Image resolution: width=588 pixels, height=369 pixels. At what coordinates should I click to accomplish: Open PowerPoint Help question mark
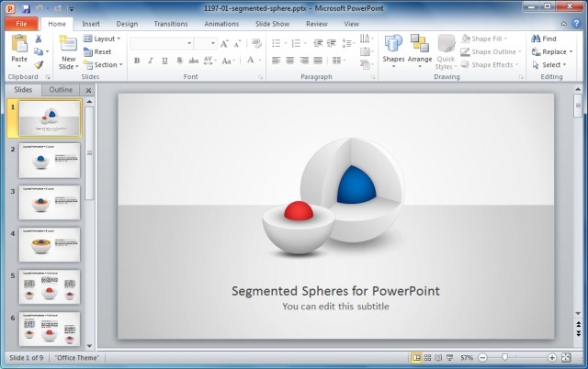point(576,24)
